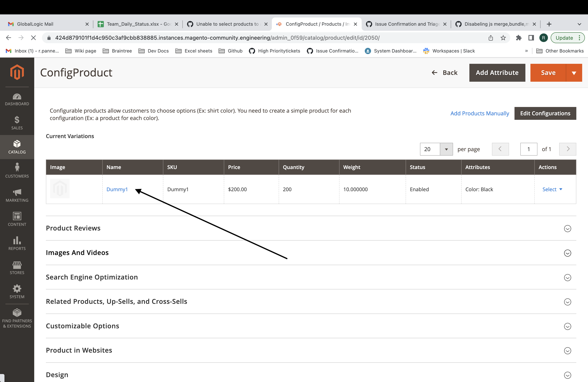Open the System settings sidebar icon
Image resolution: width=588 pixels, height=382 pixels.
pos(17,292)
